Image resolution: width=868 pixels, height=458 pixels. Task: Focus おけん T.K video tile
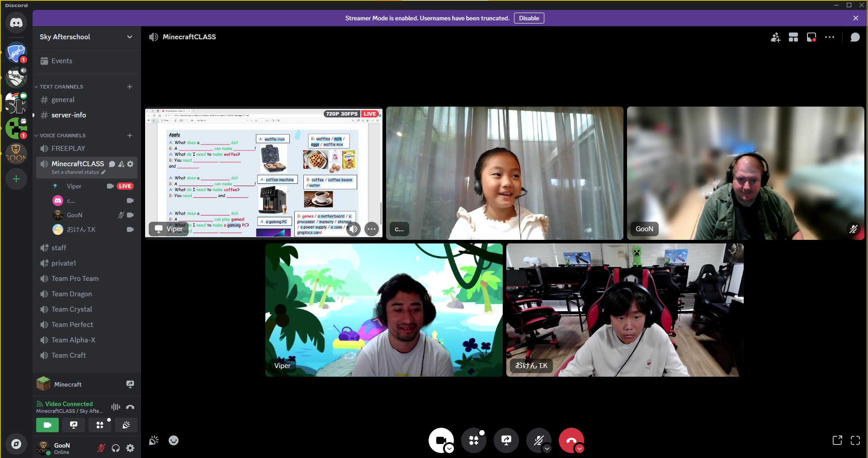[625, 310]
